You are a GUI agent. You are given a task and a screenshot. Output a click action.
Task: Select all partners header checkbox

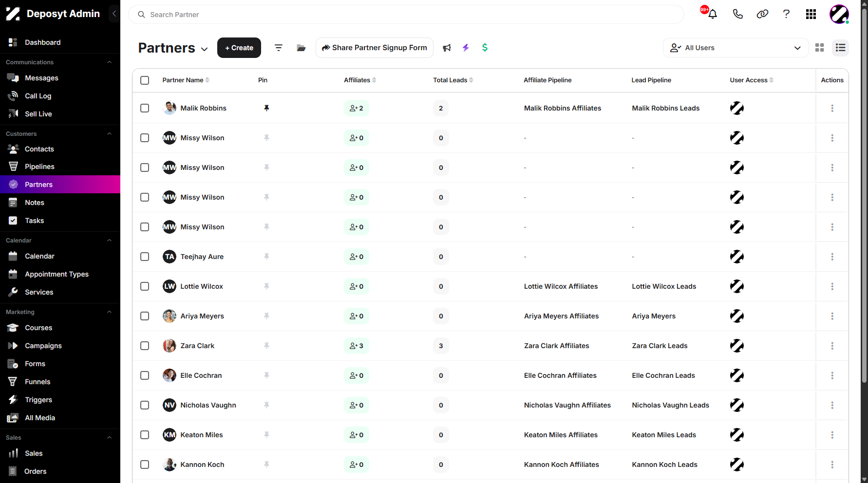[145, 80]
